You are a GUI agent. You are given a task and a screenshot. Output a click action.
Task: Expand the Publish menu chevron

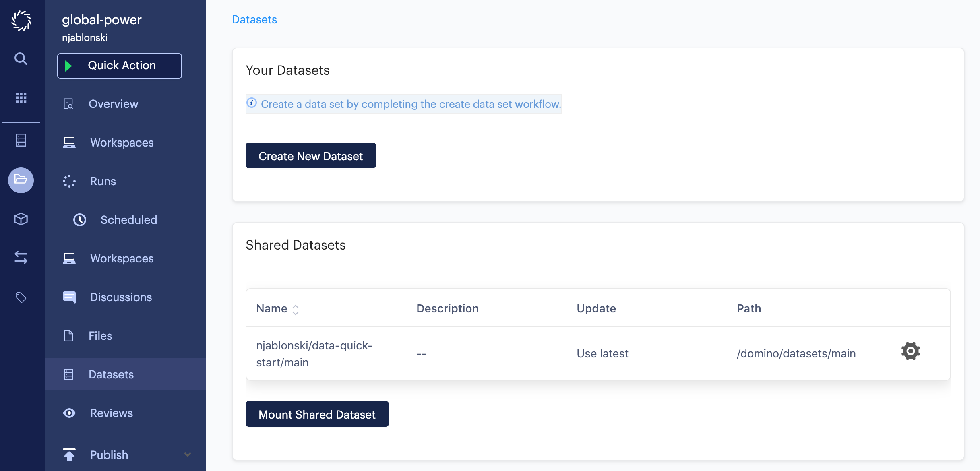tap(188, 454)
